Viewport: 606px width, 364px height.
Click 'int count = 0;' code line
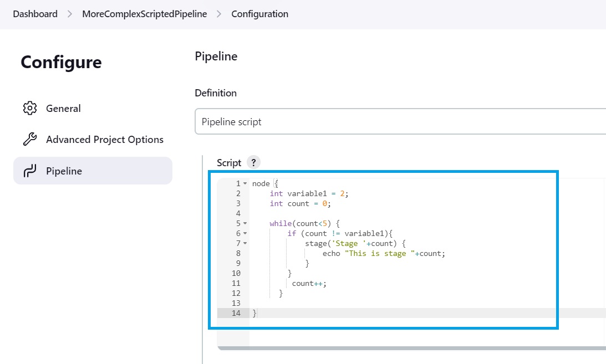301,204
